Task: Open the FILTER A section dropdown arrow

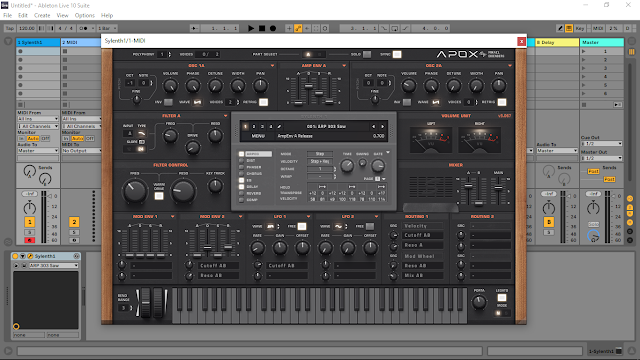Action: pos(225,116)
